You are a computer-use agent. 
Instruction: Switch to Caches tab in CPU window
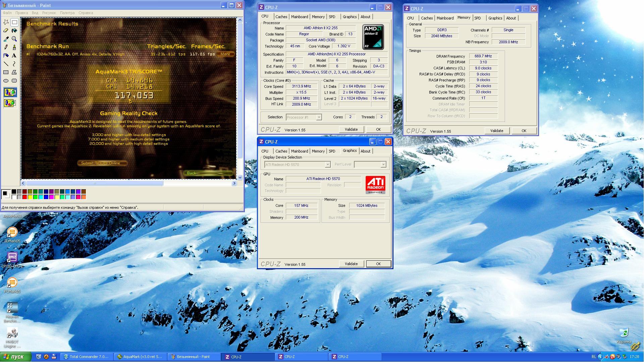[x=281, y=17]
